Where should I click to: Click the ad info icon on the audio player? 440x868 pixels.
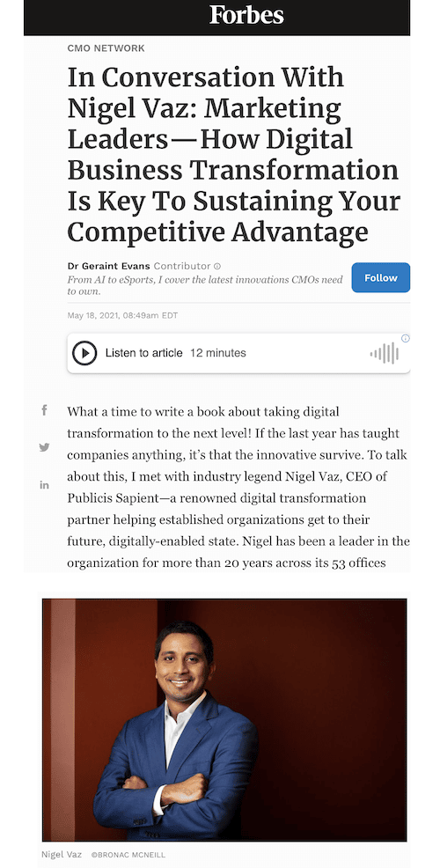tap(405, 338)
